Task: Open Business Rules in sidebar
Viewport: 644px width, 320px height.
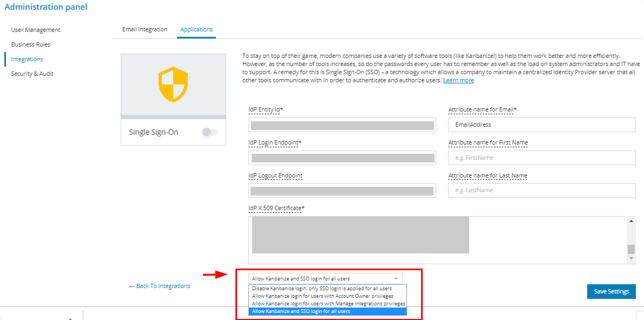Action: tap(31, 44)
